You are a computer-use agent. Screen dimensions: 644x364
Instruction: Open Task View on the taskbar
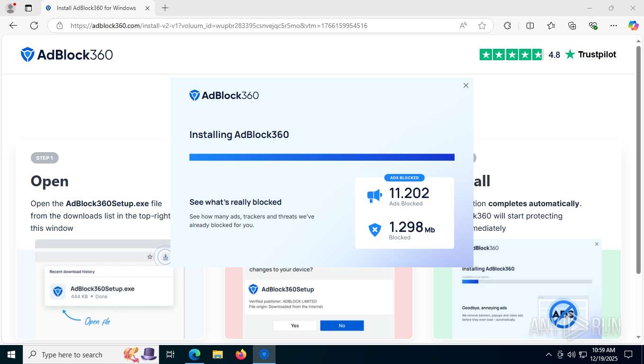[x=170, y=355]
